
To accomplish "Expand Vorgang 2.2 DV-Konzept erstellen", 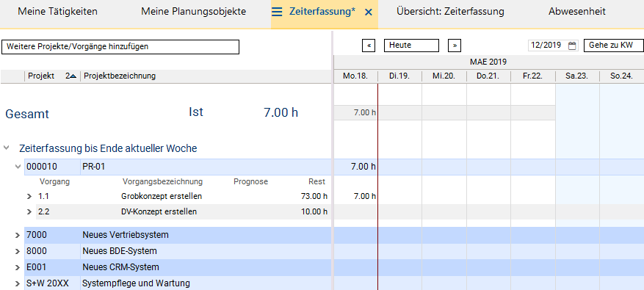I will pyautogui.click(x=29, y=212).
